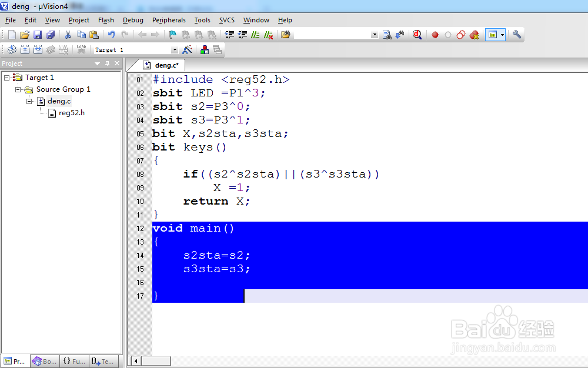Disable all breakpoints icon

click(461, 35)
